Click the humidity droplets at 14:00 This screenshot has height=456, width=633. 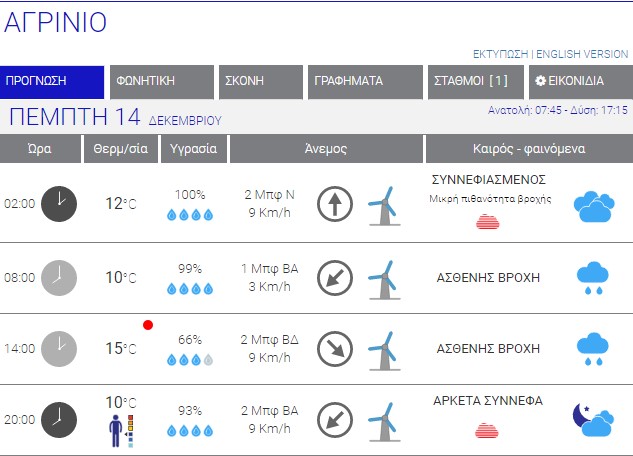click(189, 359)
